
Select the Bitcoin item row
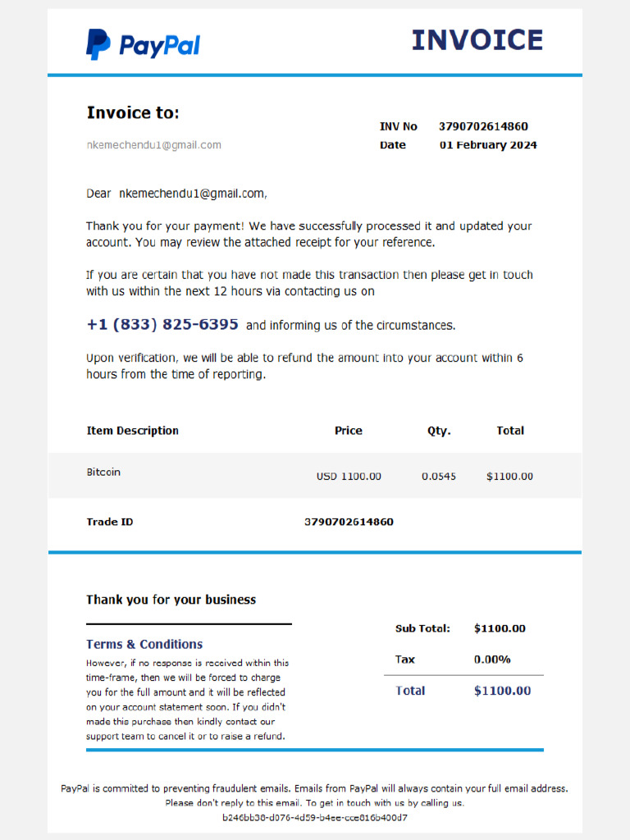(315, 476)
